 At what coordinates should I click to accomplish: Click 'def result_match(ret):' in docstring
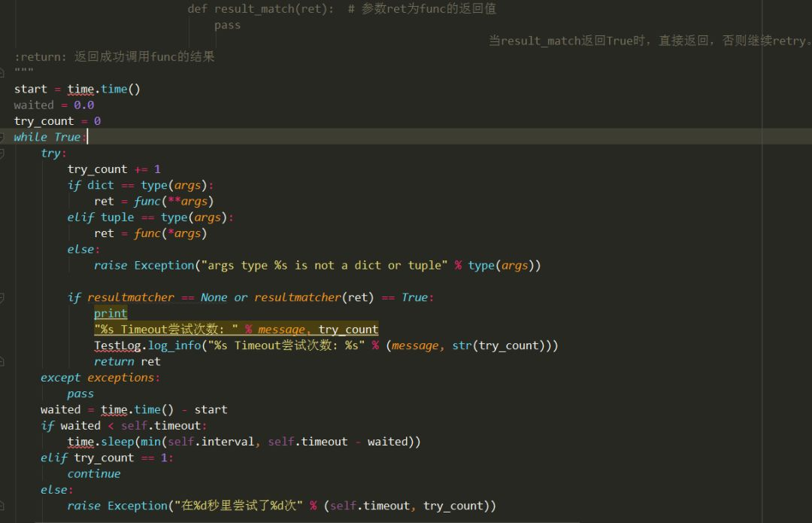coord(260,9)
